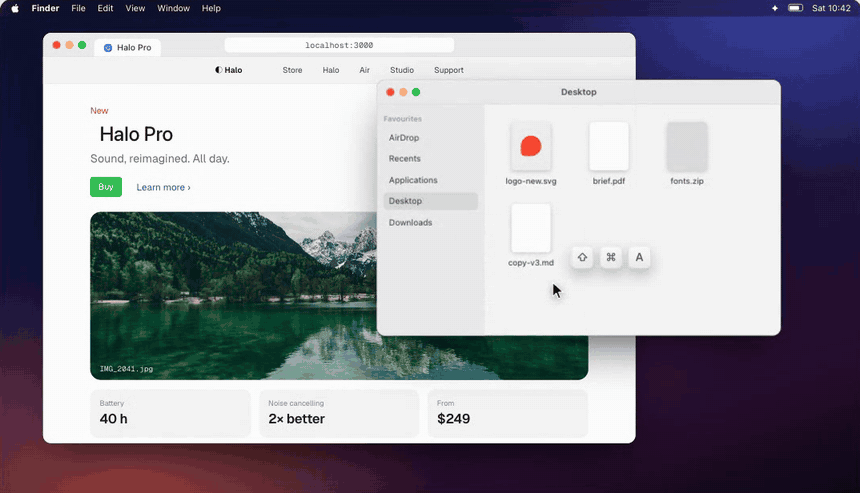
Task: Click the Desktop window title
Action: 579,92
